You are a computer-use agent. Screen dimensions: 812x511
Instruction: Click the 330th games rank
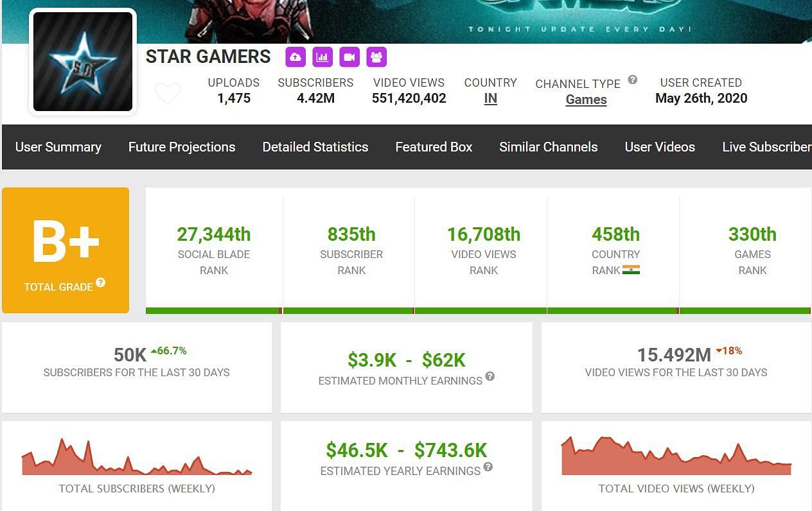pyautogui.click(x=752, y=234)
